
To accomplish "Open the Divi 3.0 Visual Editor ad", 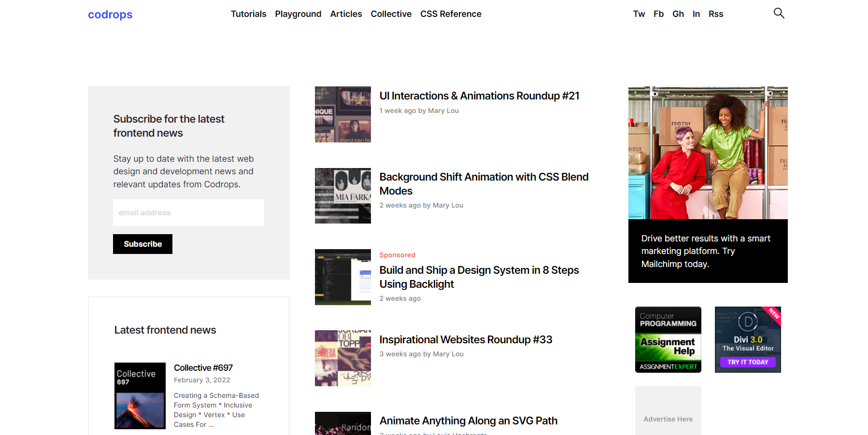I will (x=748, y=339).
